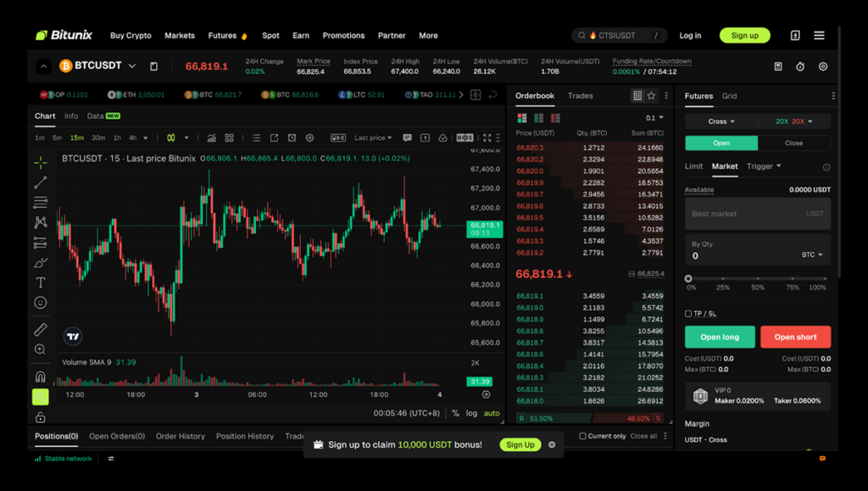This screenshot has height=491, width=868.
Task: Open the candle chart type dropdown arrow
Action: 186,138
